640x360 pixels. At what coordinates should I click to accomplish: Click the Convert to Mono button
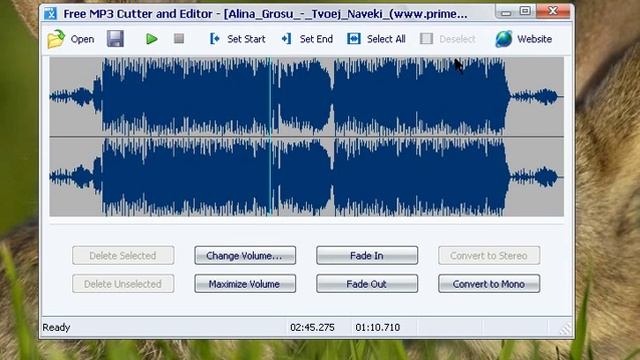tap(489, 284)
